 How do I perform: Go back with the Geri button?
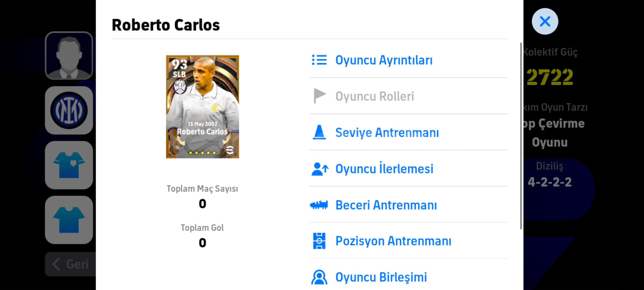tap(71, 264)
